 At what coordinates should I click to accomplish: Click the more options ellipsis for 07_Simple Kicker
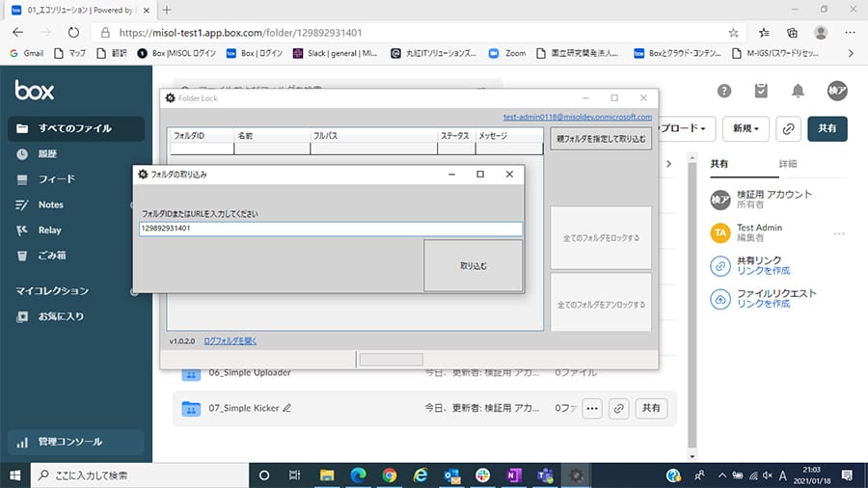click(x=592, y=408)
